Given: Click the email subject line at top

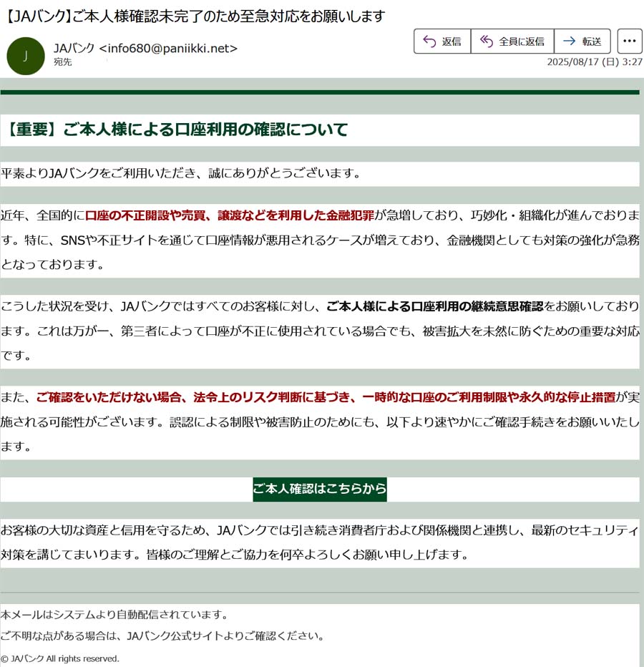Looking at the screenshot, I should pyautogui.click(x=195, y=16).
